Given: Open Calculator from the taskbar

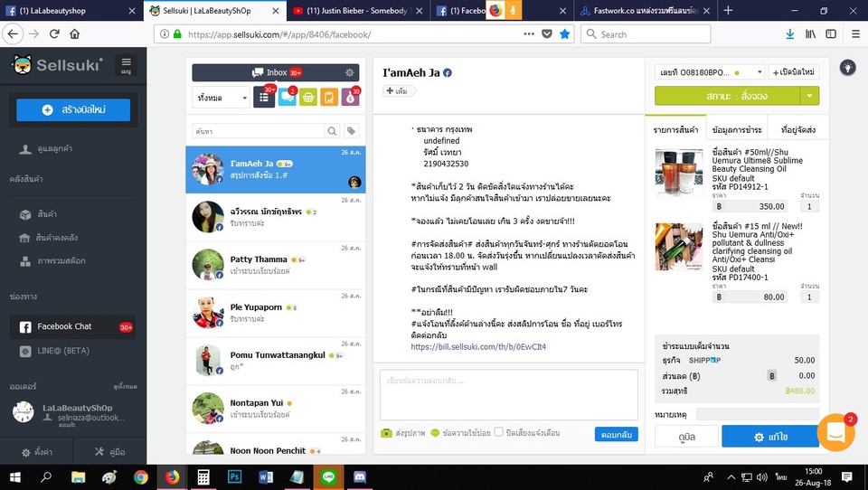Looking at the screenshot, I should point(203,477).
